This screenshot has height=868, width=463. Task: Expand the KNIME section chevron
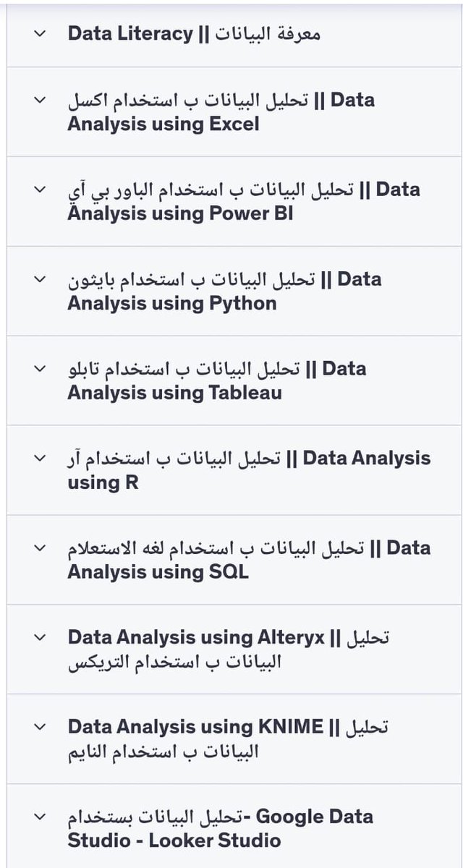[40, 728]
